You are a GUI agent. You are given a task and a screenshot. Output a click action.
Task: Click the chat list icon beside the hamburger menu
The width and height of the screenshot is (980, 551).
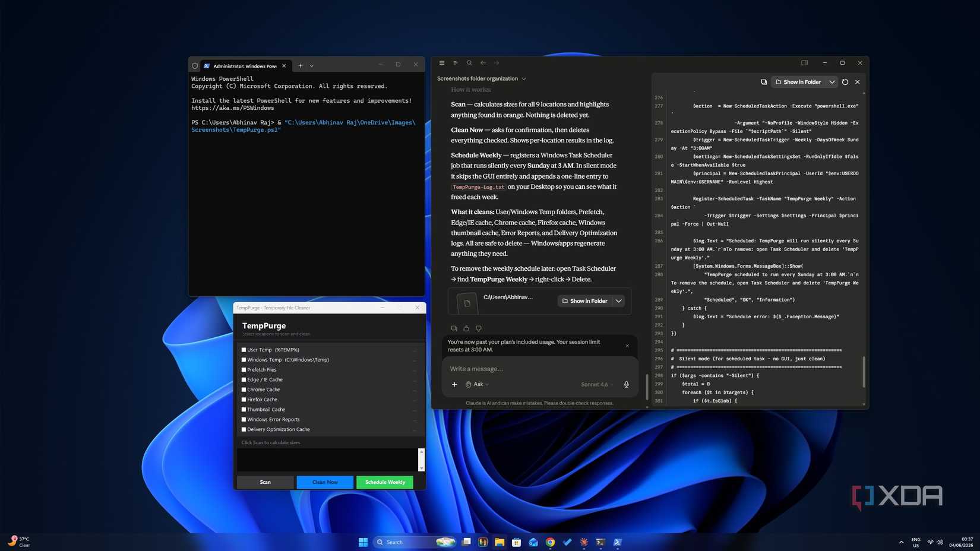click(456, 63)
